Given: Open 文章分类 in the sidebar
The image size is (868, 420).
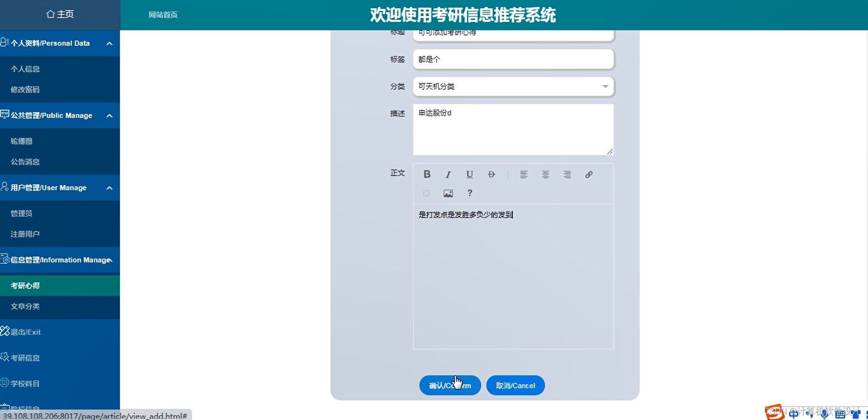Looking at the screenshot, I should click(25, 306).
